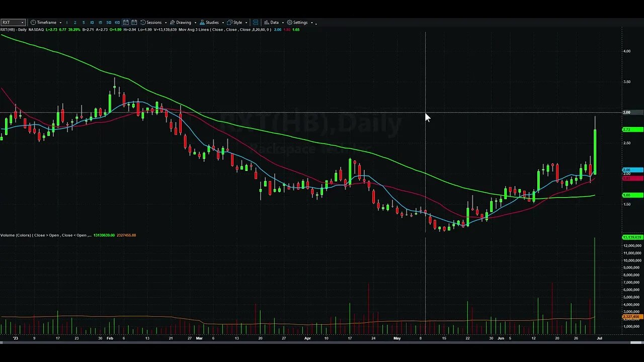The image size is (644, 362).
Task: Open the Sessions menu
Action: point(153,23)
